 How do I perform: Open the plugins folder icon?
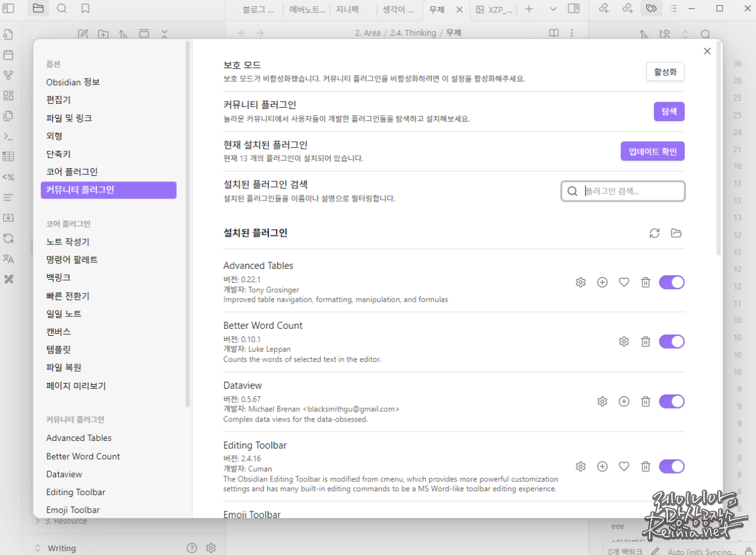[676, 233]
